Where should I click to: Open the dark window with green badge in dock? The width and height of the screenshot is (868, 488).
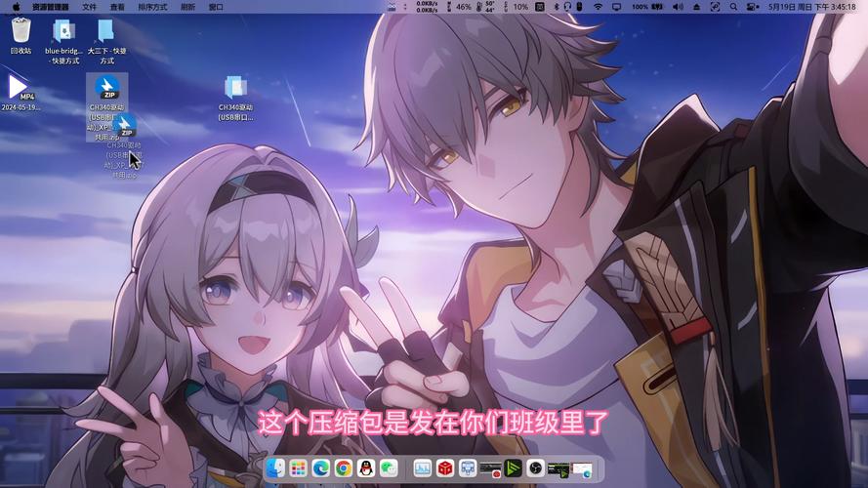point(558,469)
